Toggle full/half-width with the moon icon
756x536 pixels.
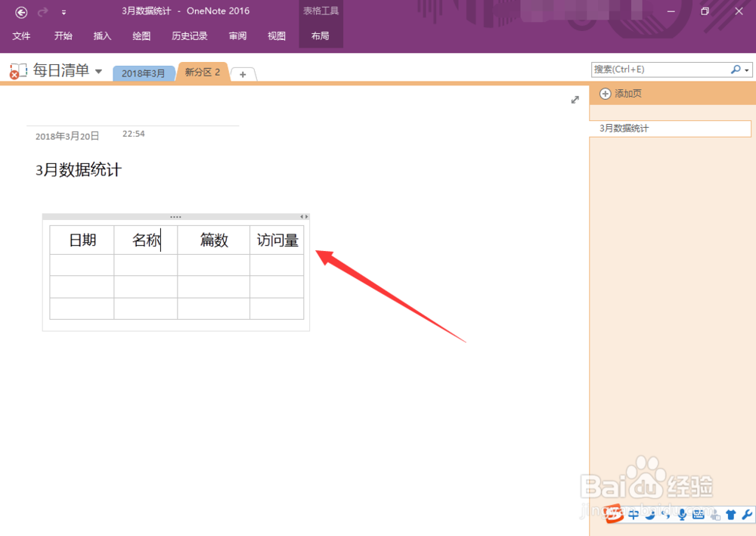click(x=650, y=514)
